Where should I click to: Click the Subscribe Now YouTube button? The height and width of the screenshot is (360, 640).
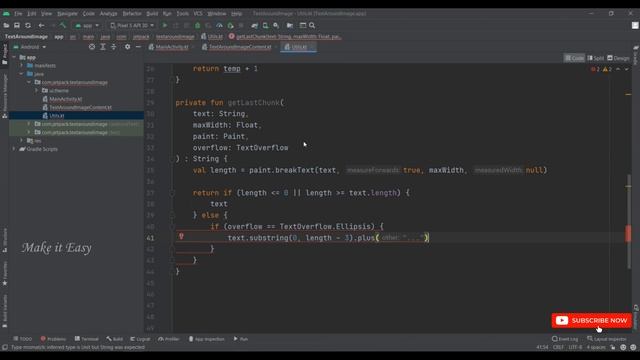click(x=591, y=320)
